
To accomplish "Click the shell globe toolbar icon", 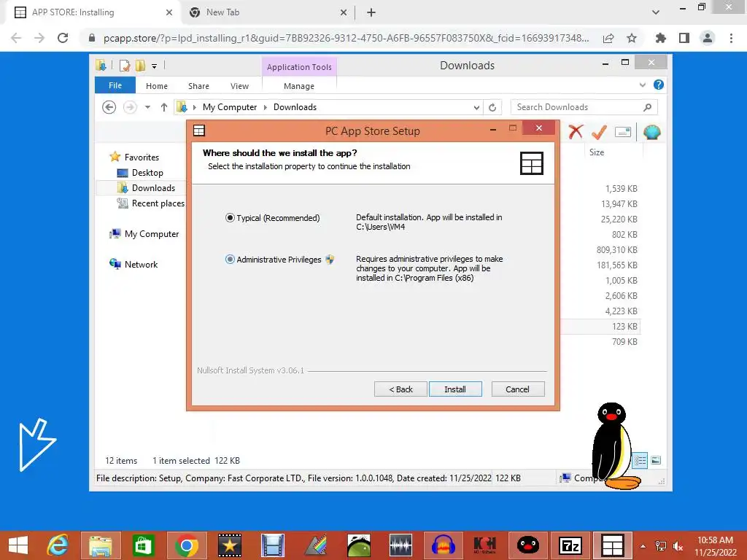I will coord(651,132).
